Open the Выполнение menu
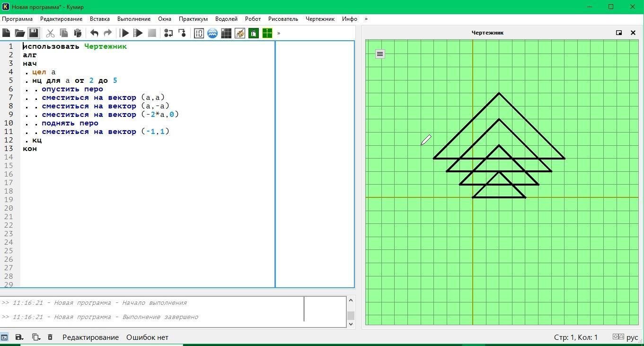The width and height of the screenshot is (644, 346). (x=134, y=19)
